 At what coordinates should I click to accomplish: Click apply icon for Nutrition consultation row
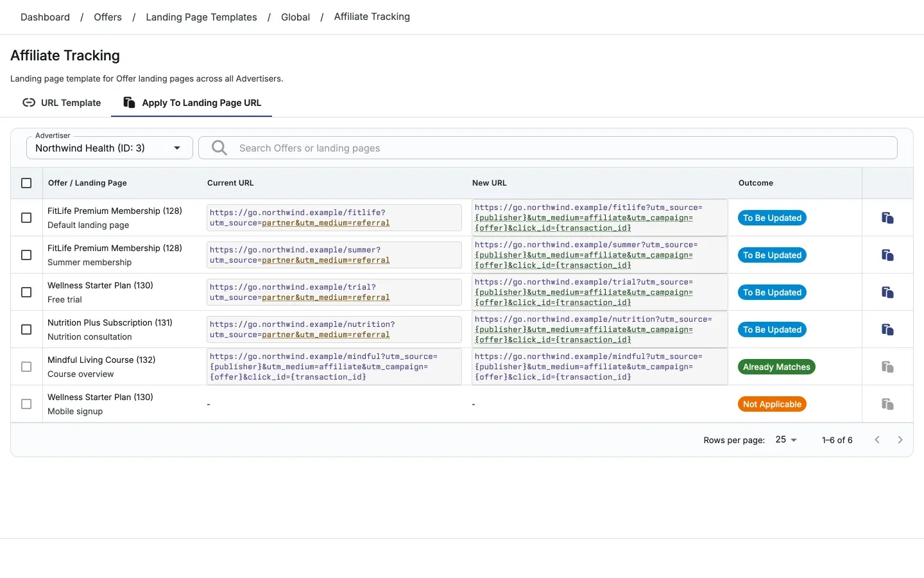(887, 329)
